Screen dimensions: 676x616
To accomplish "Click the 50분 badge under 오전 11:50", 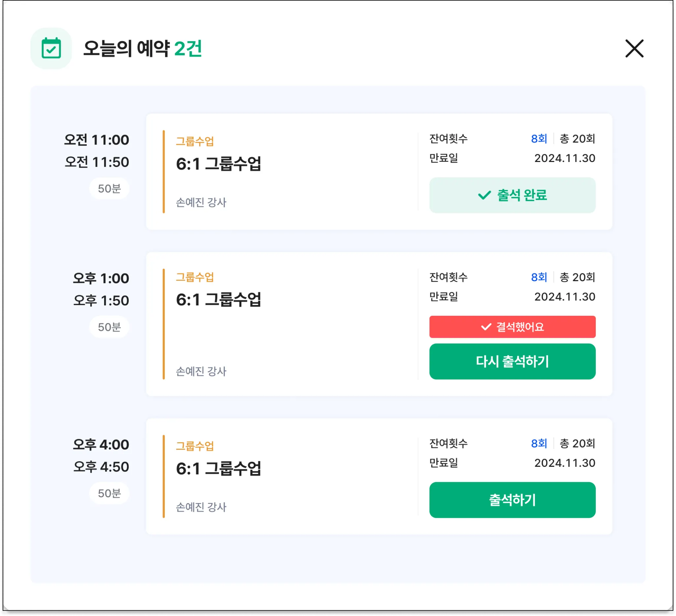I will click(x=109, y=189).
